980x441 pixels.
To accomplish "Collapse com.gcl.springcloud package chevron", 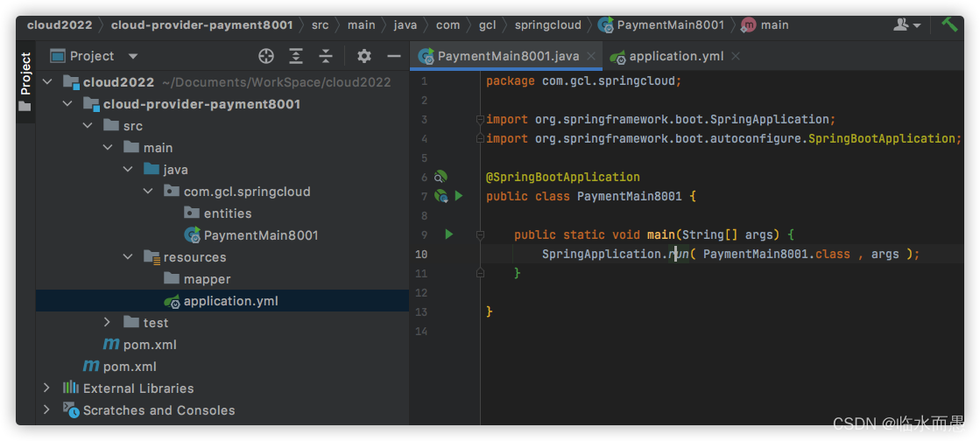I will (147, 191).
